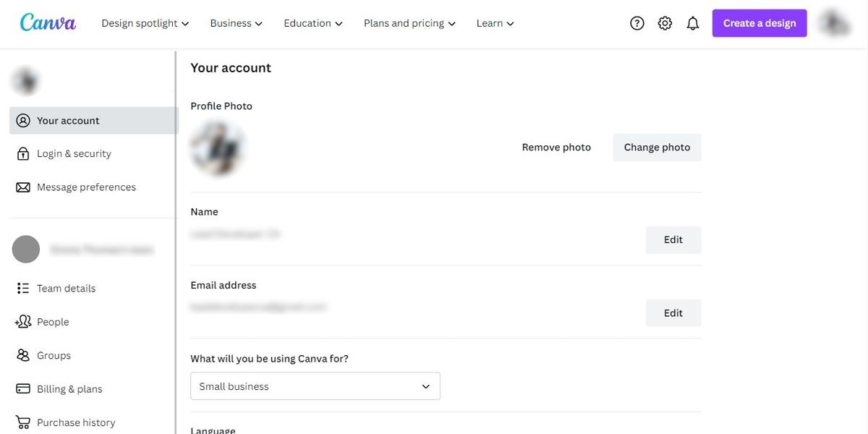Screen dimensions: 868x434
Task: Show notifications with the bell icon
Action: coord(693,23)
